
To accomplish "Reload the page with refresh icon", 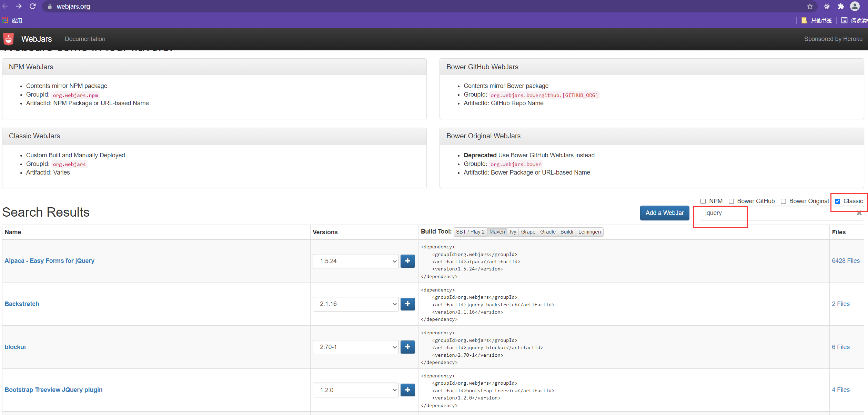I will point(33,6).
